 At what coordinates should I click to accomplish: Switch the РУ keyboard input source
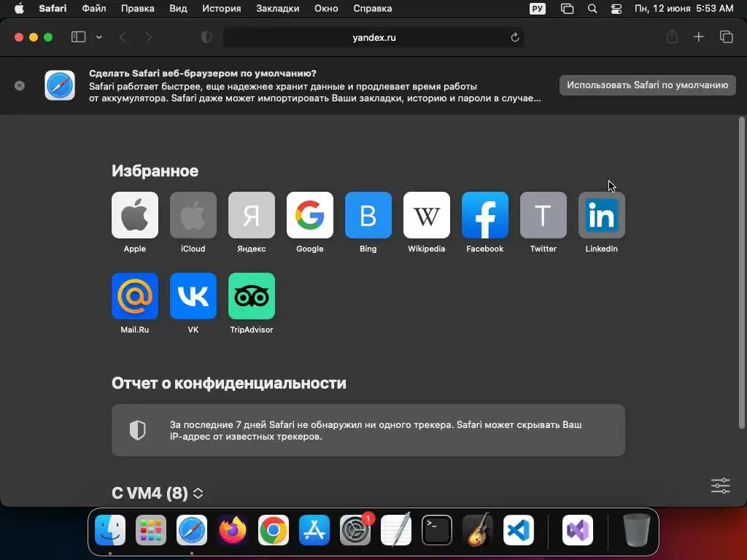538,9
